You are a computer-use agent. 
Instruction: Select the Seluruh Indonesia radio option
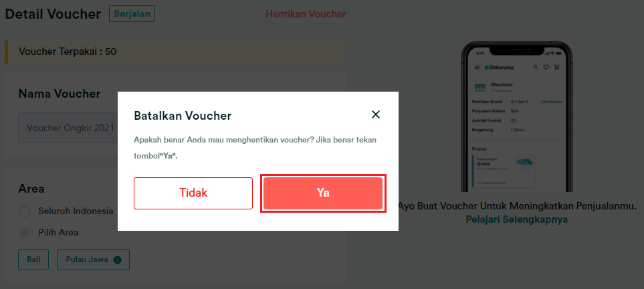25,211
